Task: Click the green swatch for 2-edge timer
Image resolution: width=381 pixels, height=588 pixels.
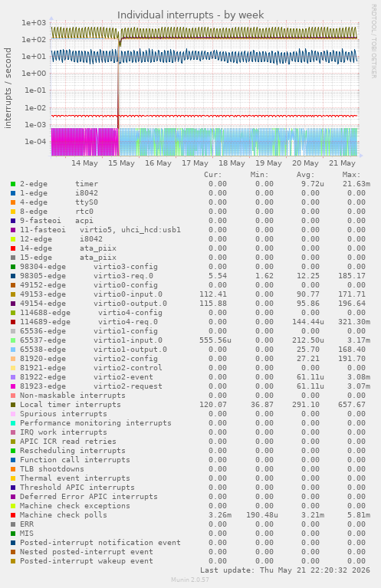Action: (13, 184)
